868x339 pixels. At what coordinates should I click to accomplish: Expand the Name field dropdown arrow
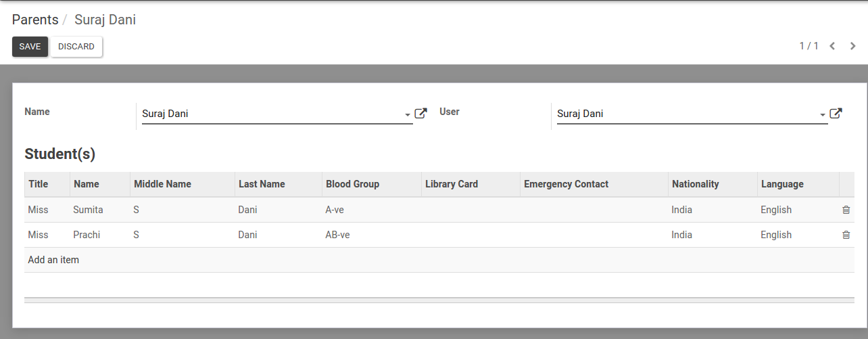point(408,115)
